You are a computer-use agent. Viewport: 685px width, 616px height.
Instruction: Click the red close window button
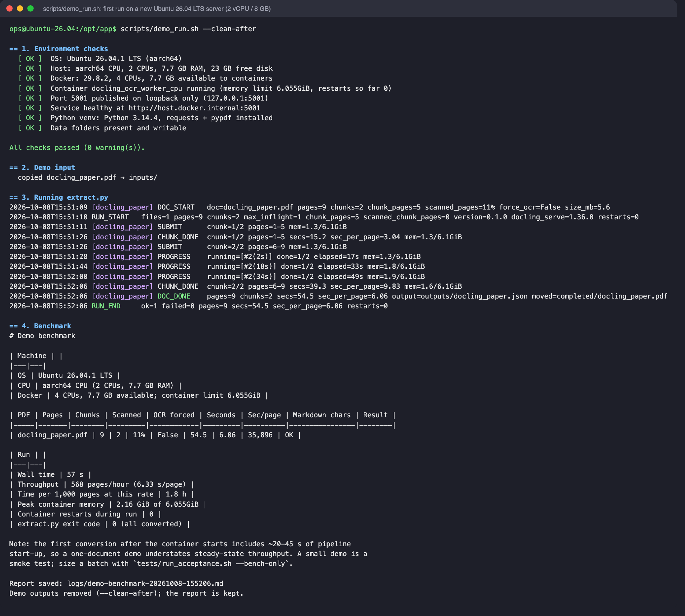(x=10, y=8)
